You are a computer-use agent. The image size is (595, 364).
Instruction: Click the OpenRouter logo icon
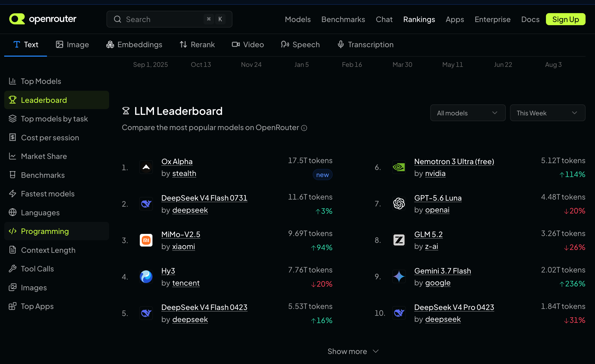tap(17, 19)
